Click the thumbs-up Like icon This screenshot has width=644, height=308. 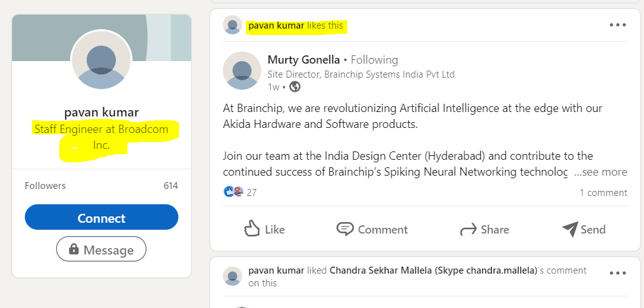(252, 228)
